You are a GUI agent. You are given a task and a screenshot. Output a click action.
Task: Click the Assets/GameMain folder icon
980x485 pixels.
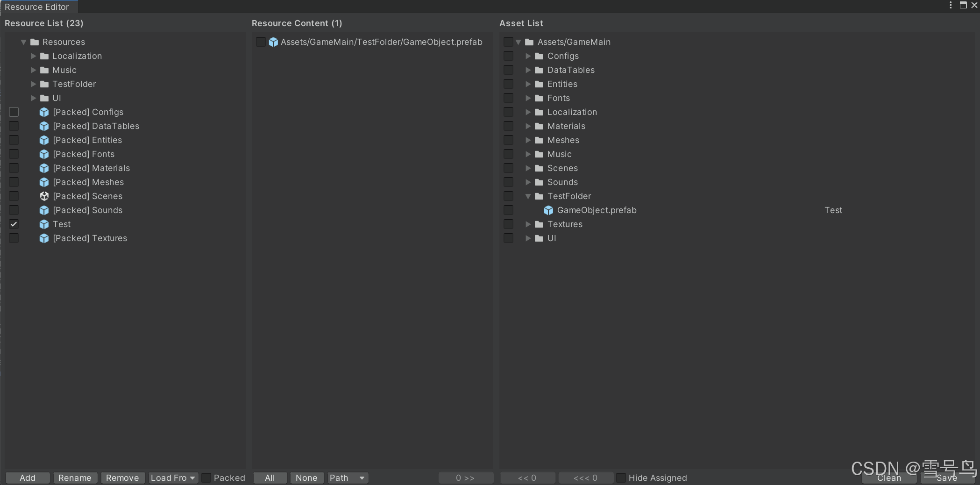pyautogui.click(x=529, y=42)
